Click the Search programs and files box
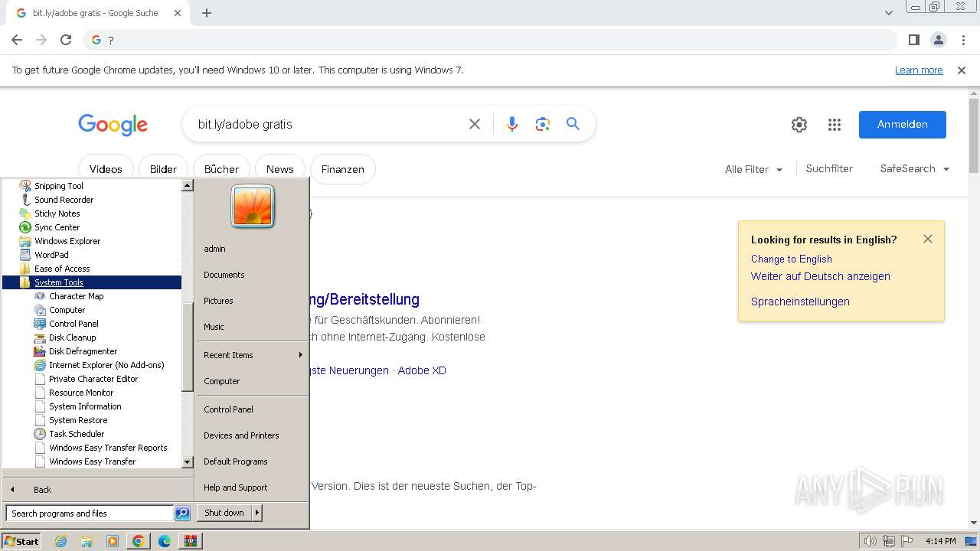Screen dimensions: 980x551 [90, 514]
